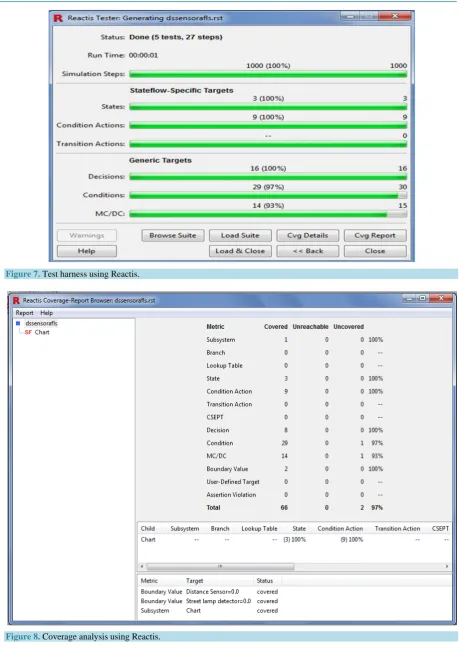Click the disabled Warnings button
This screenshot has width=459, height=649.
coord(87,236)
